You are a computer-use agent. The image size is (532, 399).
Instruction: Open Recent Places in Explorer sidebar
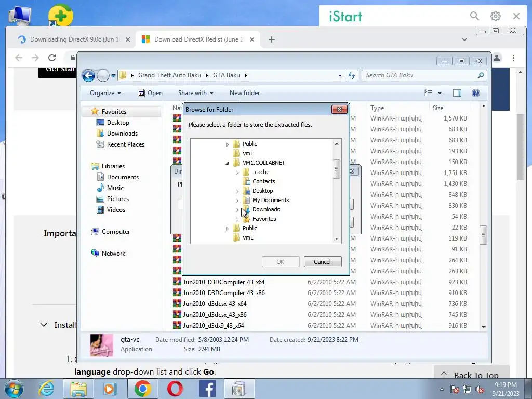tap(126, 144)
